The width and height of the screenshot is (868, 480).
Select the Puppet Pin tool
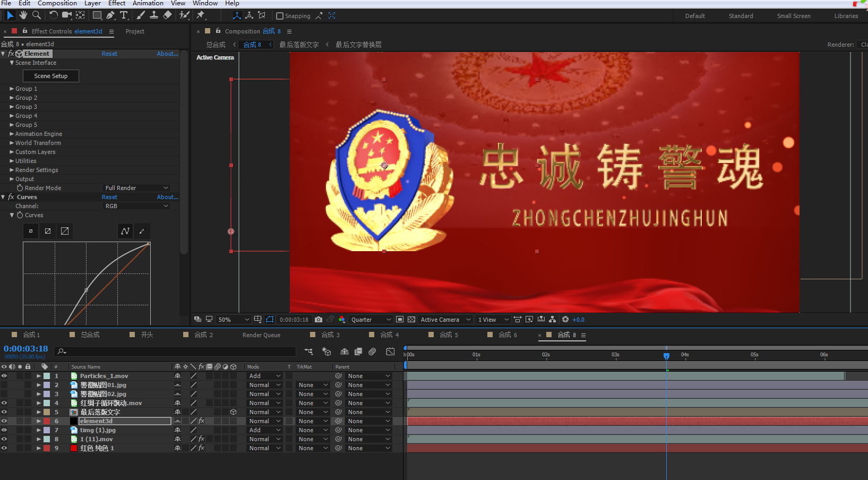pyautogui.click(x=201, y=15)
